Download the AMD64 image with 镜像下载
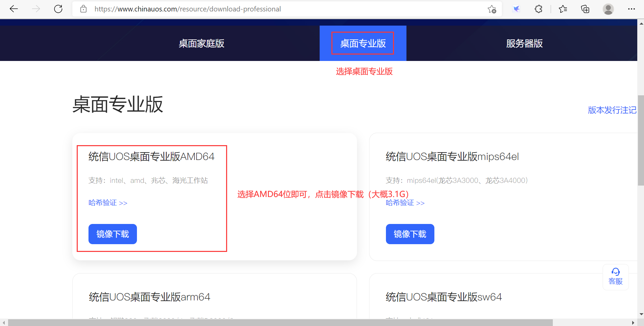 click(113, 234)
